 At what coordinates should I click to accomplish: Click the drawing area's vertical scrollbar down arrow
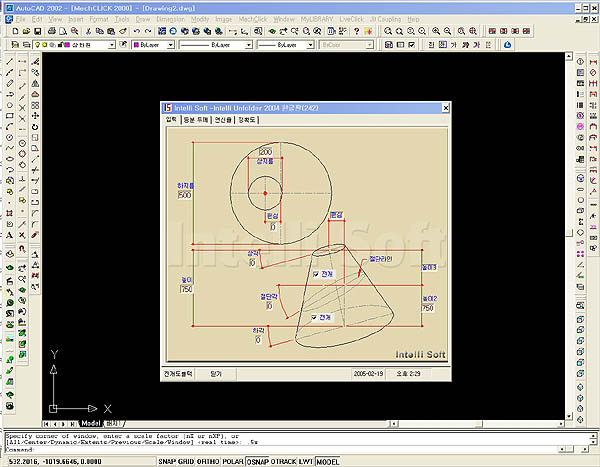[x=569, y=416]
